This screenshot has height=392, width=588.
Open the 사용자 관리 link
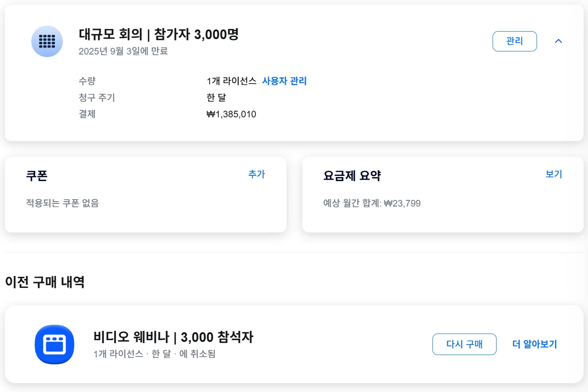(284, 81)
